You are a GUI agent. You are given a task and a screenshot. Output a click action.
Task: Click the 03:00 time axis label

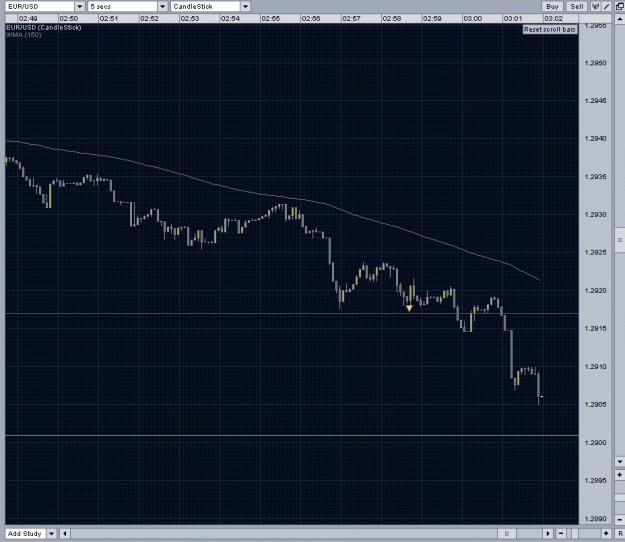point(473,18)
